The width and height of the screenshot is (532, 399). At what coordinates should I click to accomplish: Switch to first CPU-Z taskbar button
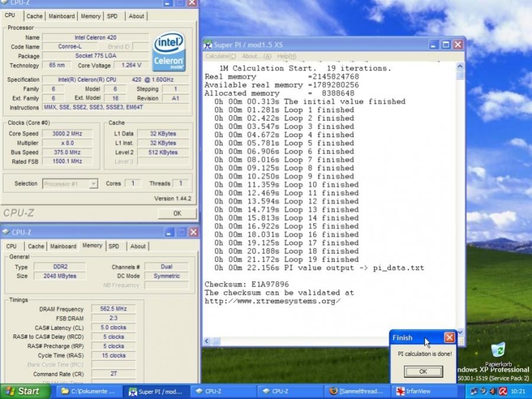coord(223,391)
